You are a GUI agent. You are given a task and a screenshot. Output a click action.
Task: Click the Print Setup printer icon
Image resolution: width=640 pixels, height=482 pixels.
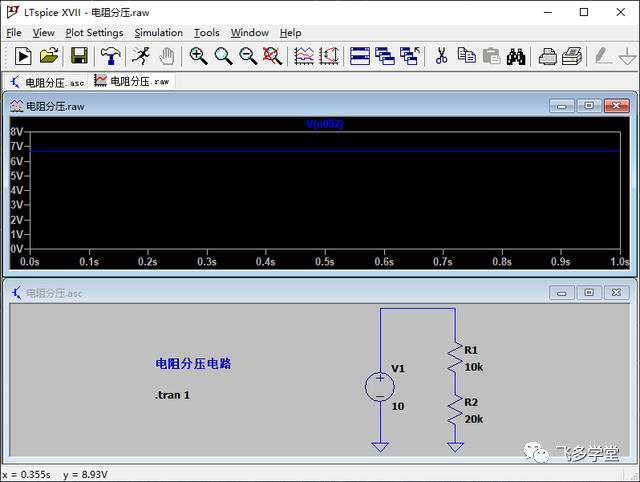(547, 56)
